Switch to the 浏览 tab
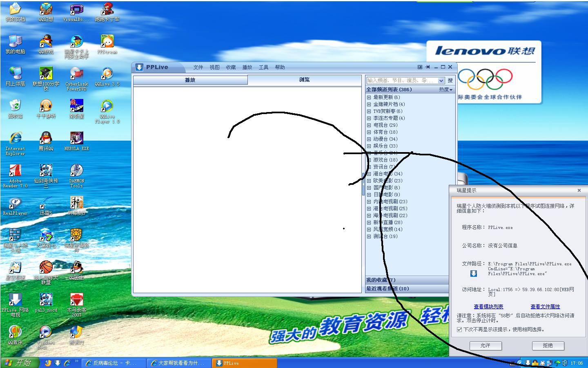The width and height of the screenshot is (588, 368). point(304,80)
